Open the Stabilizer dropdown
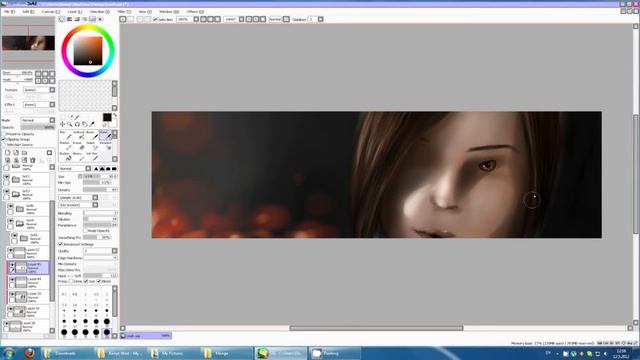 [316, 19]
